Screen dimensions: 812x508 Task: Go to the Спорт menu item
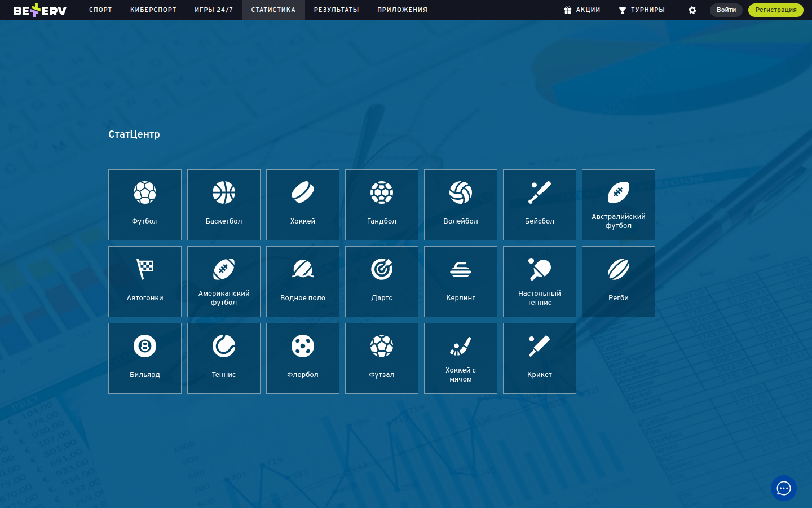point(100,10)
